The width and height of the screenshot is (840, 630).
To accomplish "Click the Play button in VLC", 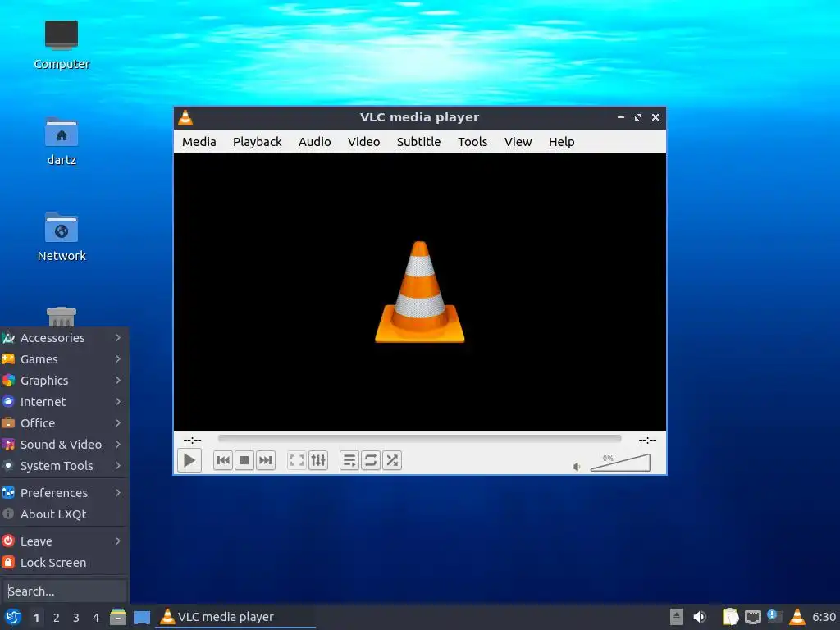I will coord(189,460).
